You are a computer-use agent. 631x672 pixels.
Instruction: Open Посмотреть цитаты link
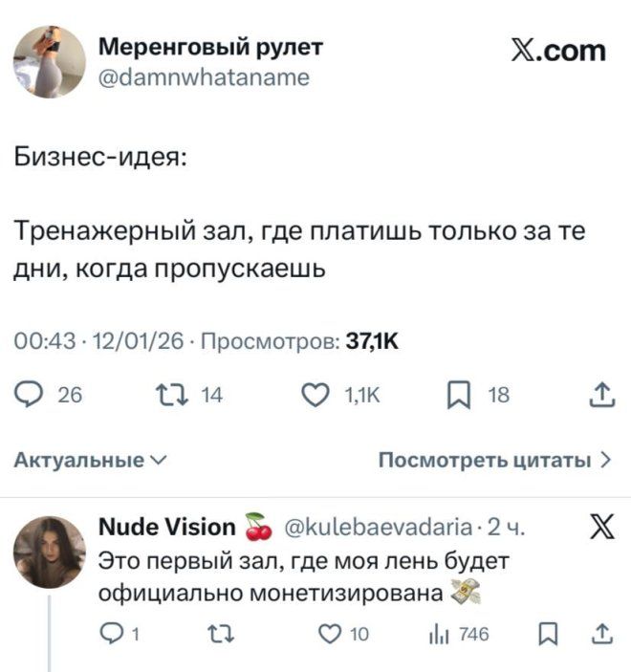tap(494, 461)
